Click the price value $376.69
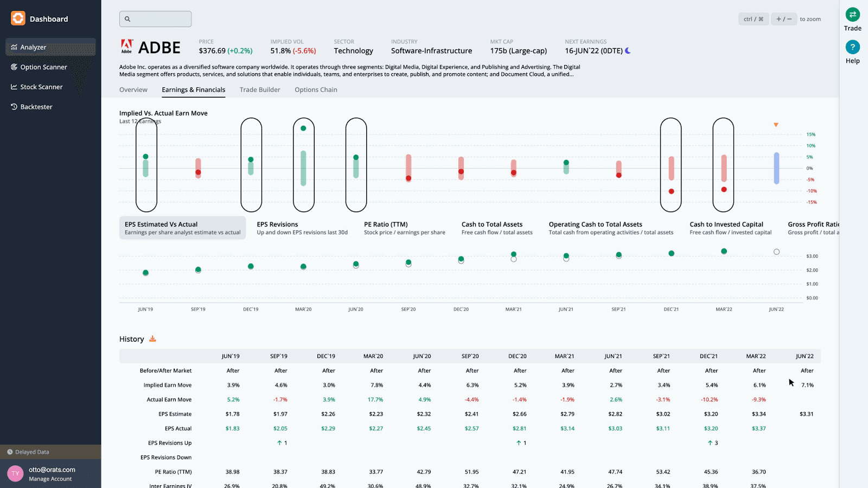The image size is (868, 488). tap(212, 51)
